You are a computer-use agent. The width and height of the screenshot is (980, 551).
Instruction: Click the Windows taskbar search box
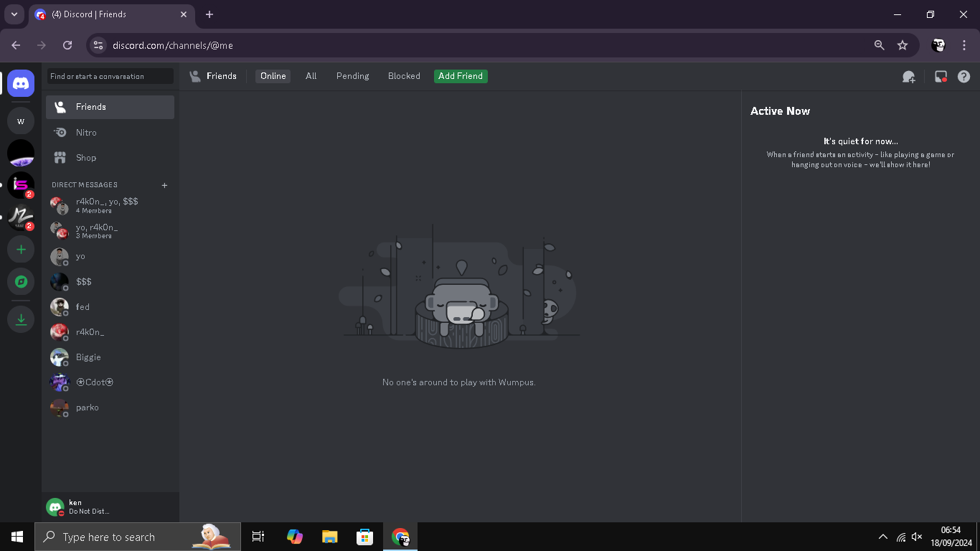(x=138, y=537)
